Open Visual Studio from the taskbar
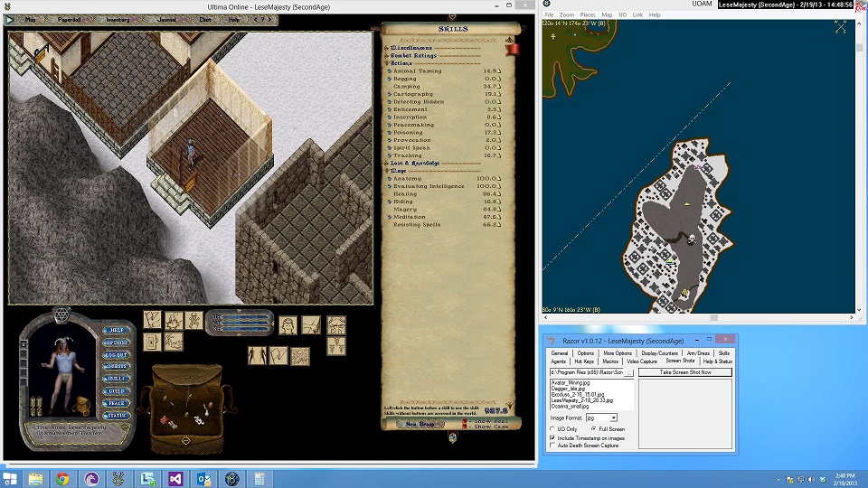 point(175,479)
